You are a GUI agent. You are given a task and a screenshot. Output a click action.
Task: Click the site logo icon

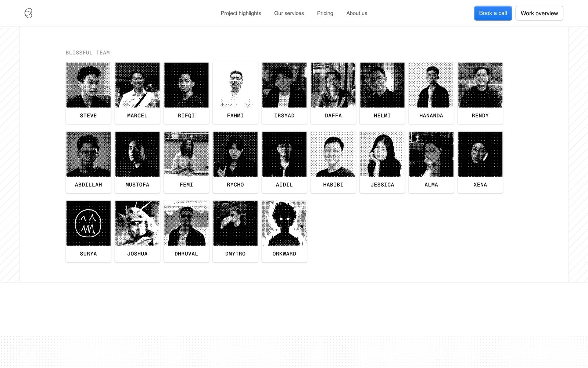point(28,13)
